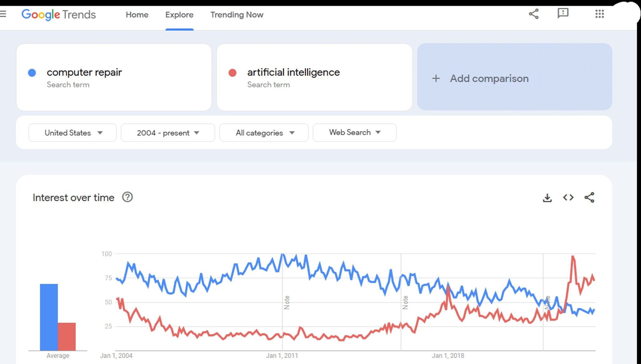
Task: Expand the All categories dropdown
Action: (x=264, y=133)
